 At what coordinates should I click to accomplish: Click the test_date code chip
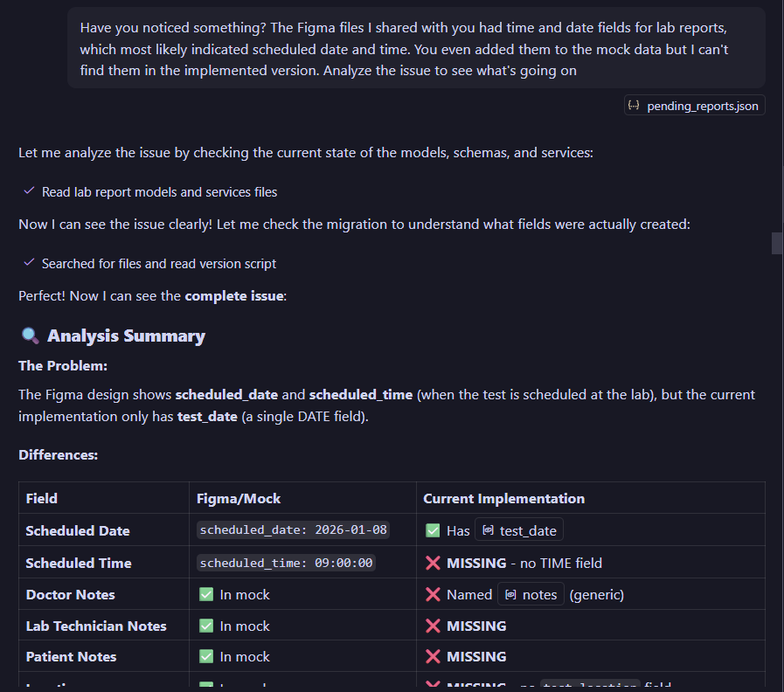pos(523,529)
